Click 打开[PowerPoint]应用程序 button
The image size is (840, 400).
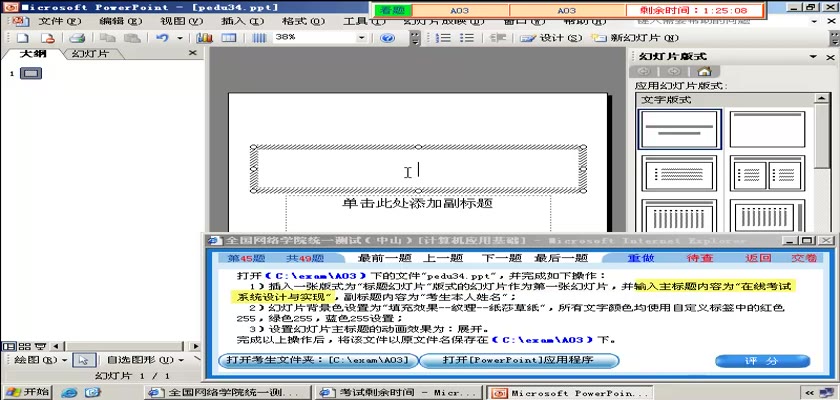point(519,360)
